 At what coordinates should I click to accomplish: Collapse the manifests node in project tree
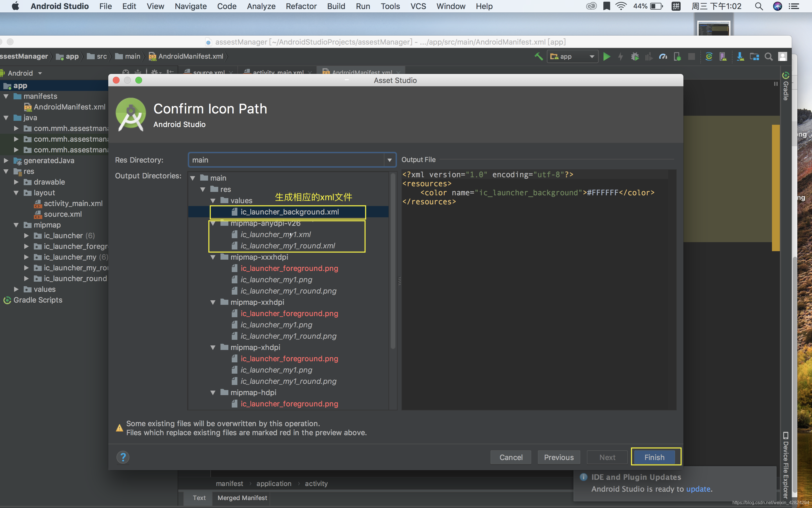(6, 97)
